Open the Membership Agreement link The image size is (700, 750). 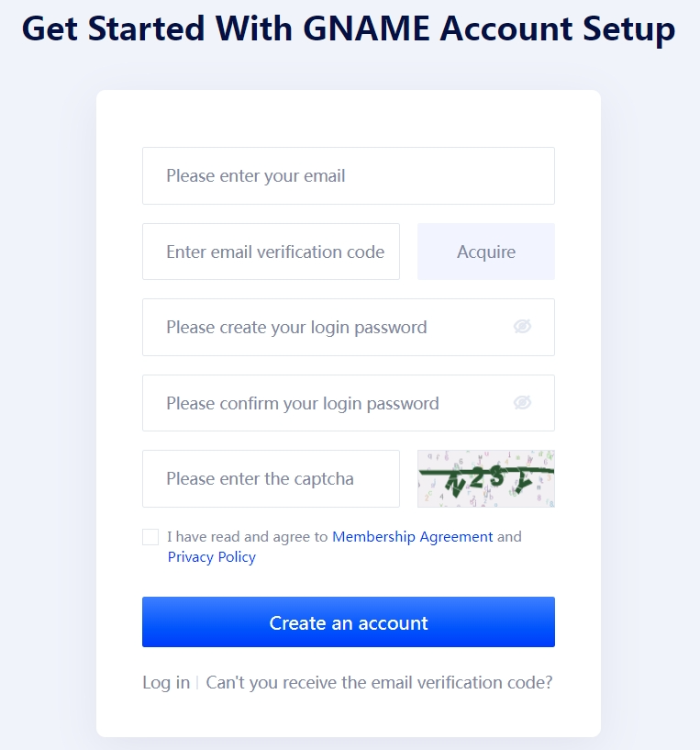pyautogui.click(x=412, y=537)
